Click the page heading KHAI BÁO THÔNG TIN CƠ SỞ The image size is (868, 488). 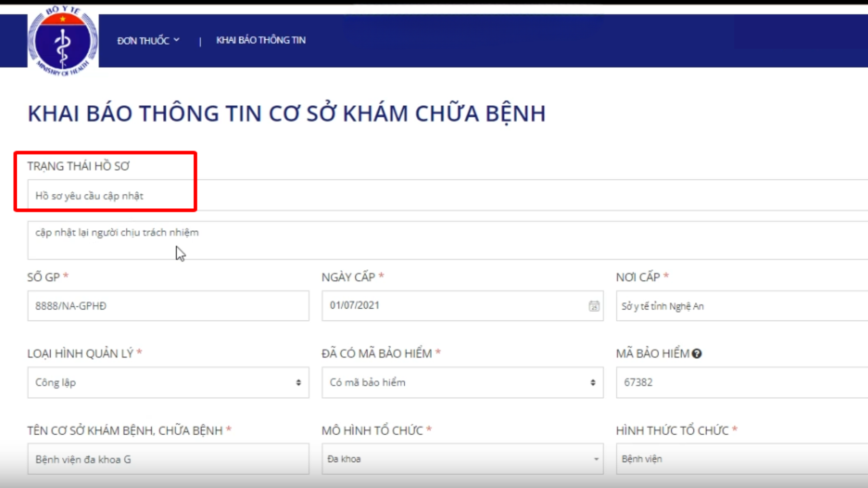click(x=287, y=113)
